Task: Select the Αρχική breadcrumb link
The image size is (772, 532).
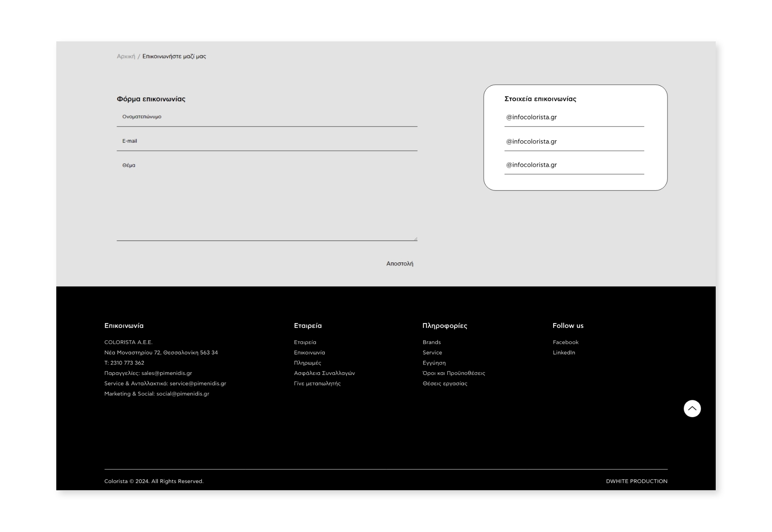Action: [x=125, y=56]
